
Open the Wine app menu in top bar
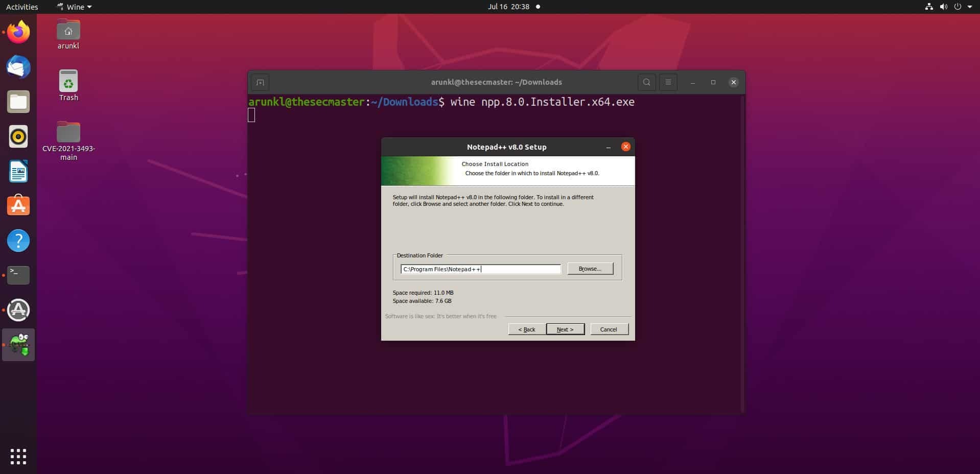[75, 7]
